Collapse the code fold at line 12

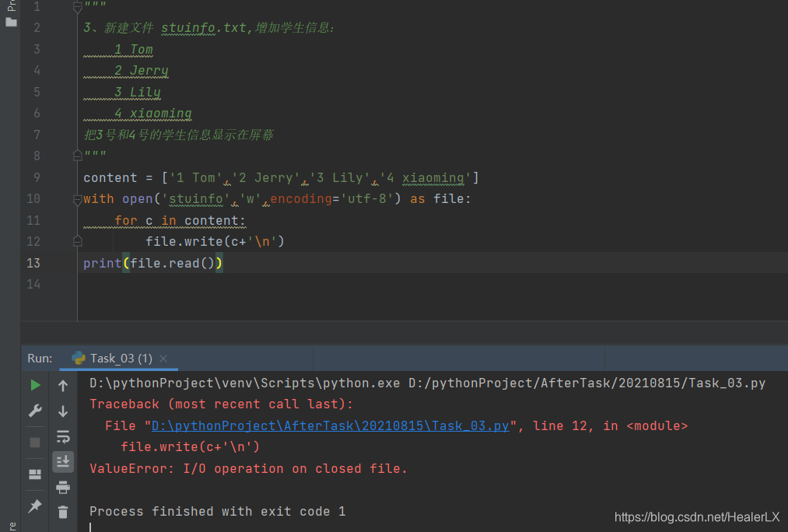tap(76, 241)
